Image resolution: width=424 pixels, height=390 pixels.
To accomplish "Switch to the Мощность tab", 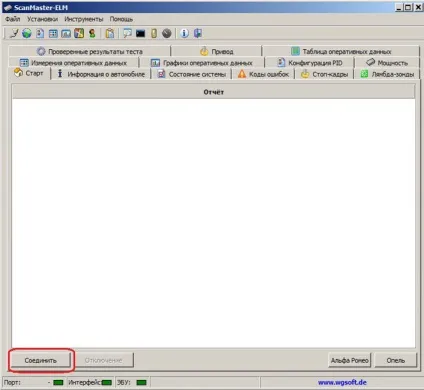I will [387, 62].
